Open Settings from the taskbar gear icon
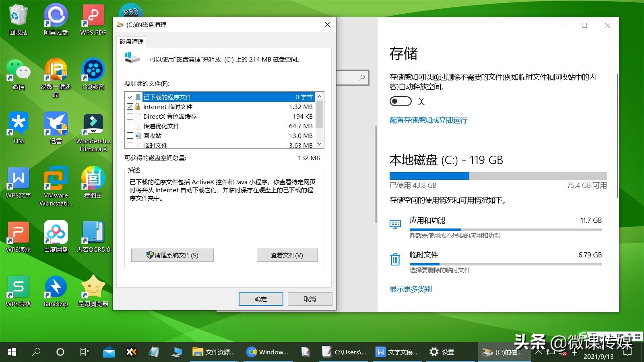This screenshot has width=644, height=362. pyautogui.click(x=434, y=352)
